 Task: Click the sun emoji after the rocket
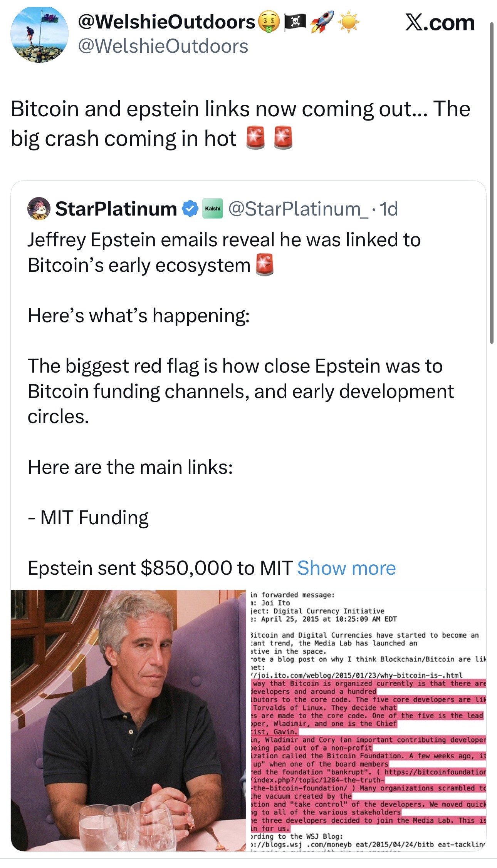coord(348,22)
